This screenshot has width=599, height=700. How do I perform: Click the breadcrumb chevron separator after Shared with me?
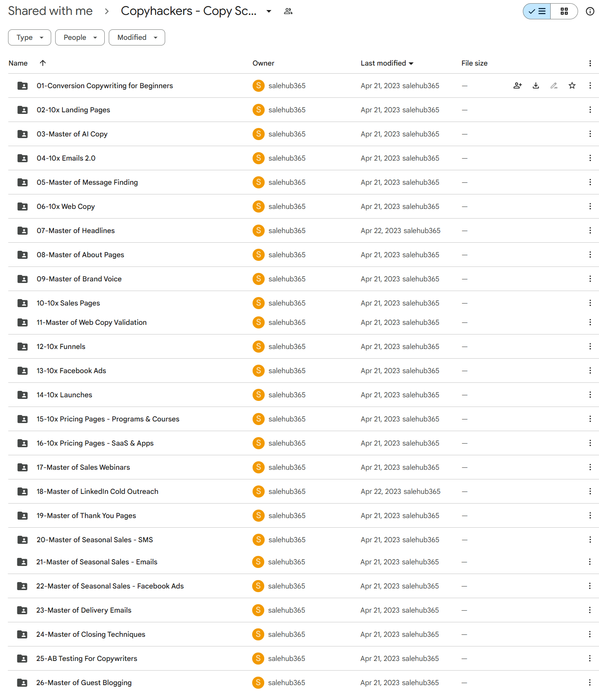point(107,11)
